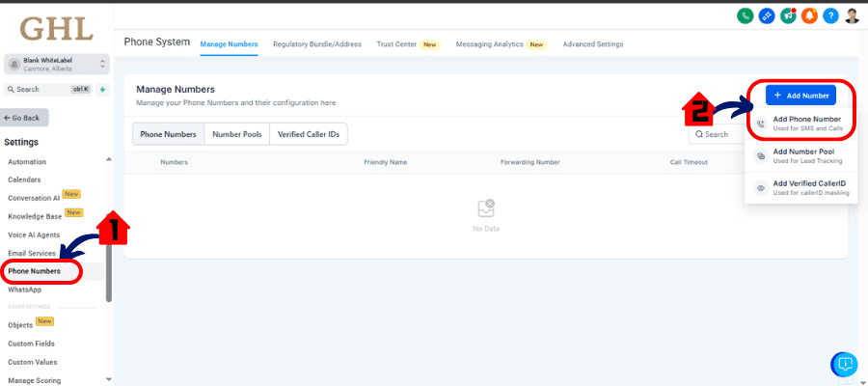This screenshot has height=386, width=868.
Task: Open Knowledge Base settings
Action: click(x=35, y=216)
